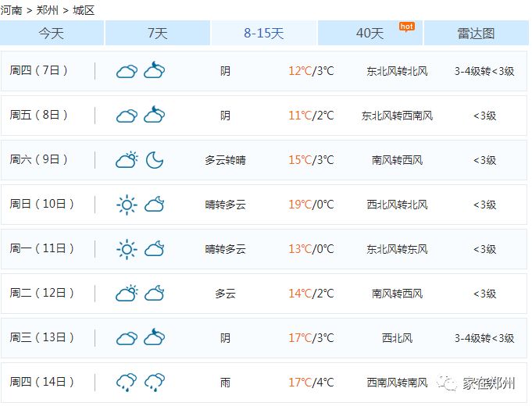Viewport: 532px width, 406px height.
Task: Click temperature 17℃/4℃
Action: tap(311, 383)
